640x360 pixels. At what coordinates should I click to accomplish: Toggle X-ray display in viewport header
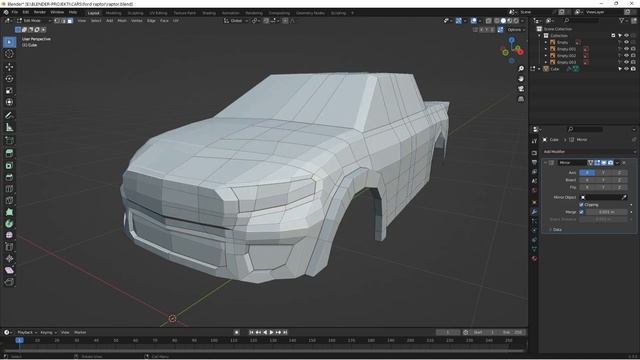tap(488, 20)
